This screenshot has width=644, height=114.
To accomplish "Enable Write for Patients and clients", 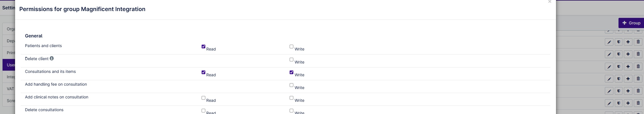I will pos(291,47).
